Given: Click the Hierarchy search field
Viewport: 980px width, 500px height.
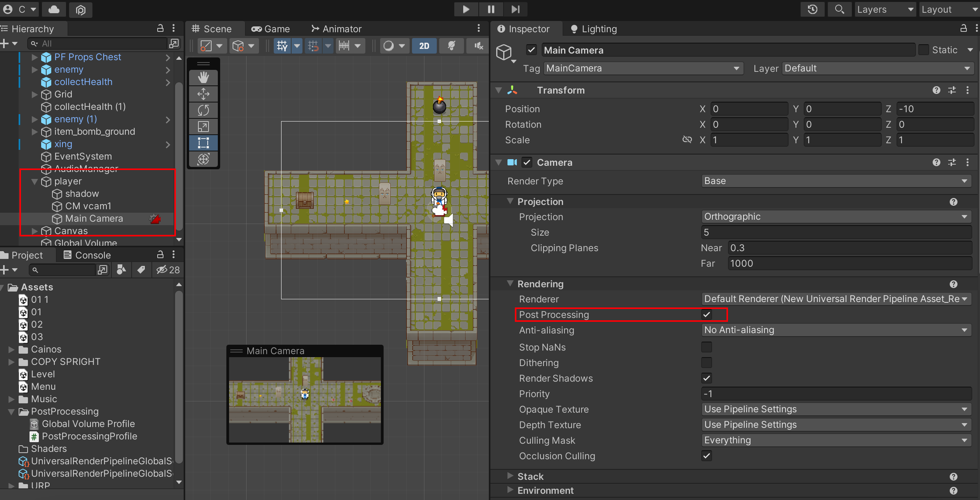Looking at the screenshot, I should 97,43.
